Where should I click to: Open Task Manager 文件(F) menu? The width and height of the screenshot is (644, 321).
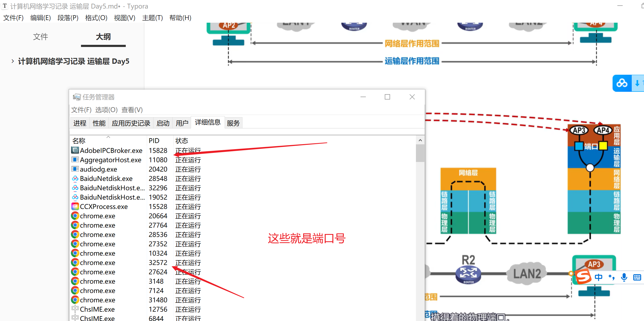81,110
